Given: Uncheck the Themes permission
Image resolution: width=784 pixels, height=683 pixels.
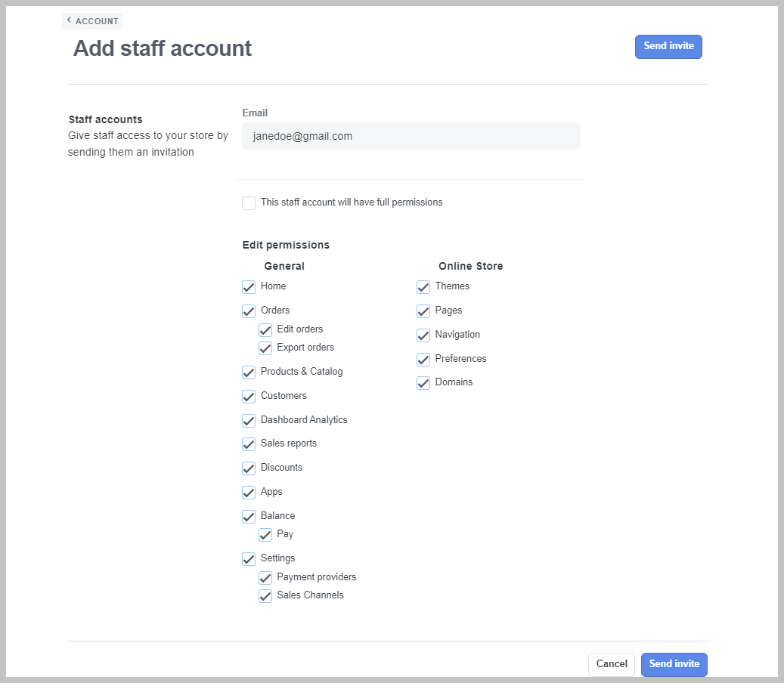Looking at the screenshot, I should (x=423, y=287).
